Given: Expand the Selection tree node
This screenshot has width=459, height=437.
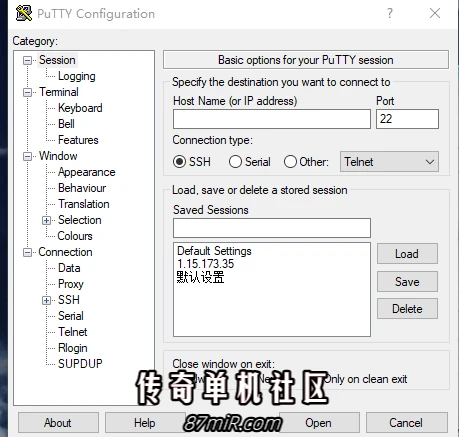Looking at the screenshot, I should (47, 220).
